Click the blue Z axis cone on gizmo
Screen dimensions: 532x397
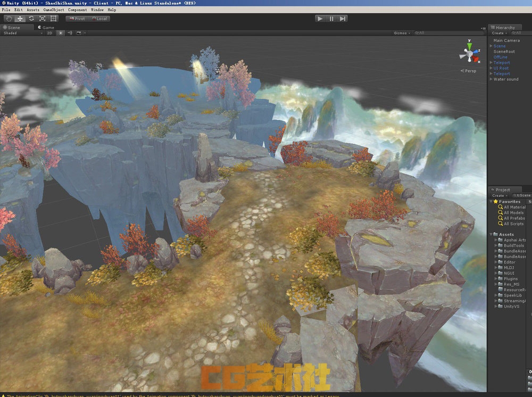click(x=475, y=51)
